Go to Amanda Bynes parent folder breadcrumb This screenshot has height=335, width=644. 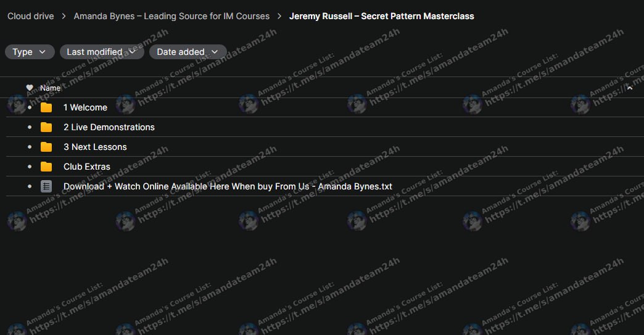coord(171,16)
